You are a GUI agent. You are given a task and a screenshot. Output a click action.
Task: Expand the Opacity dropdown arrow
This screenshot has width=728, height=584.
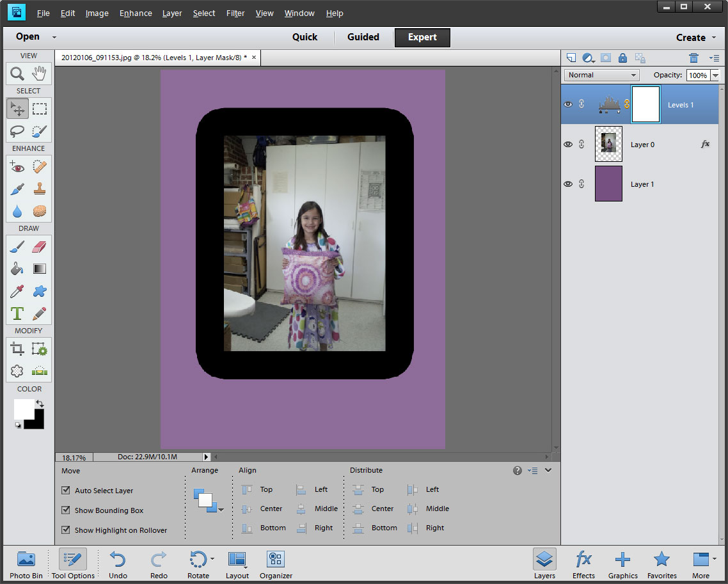715,75
